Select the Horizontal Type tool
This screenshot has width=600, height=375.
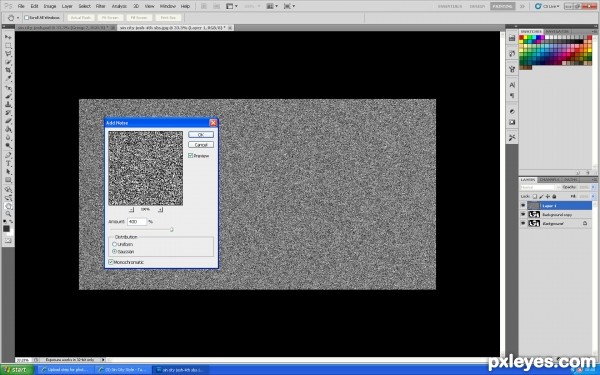click(x=8, y=163)
